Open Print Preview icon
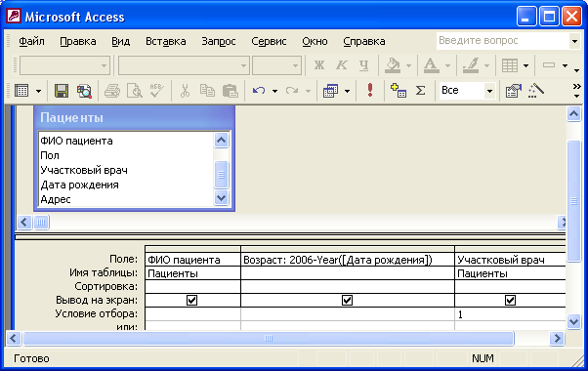 [134, 91]
